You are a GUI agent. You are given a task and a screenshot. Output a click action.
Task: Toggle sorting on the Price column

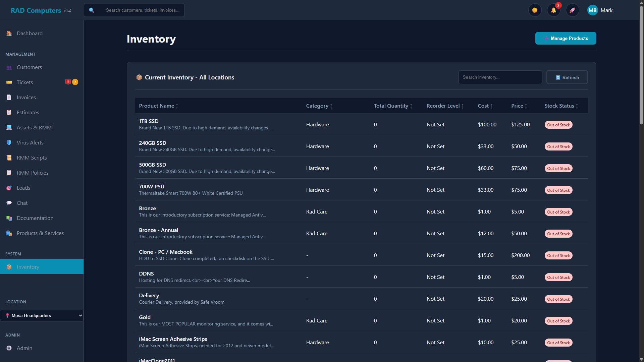coord(526,106)
